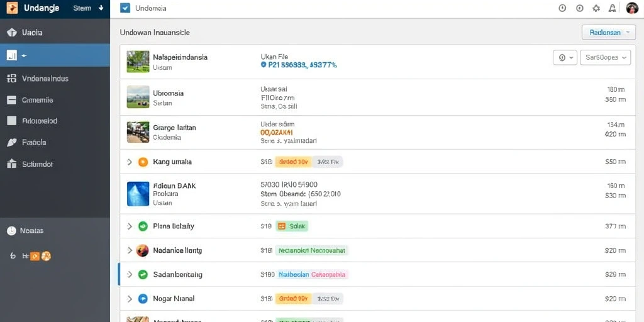Open notifications bell in top bar
Screen dimensions: 644x322
613,8
